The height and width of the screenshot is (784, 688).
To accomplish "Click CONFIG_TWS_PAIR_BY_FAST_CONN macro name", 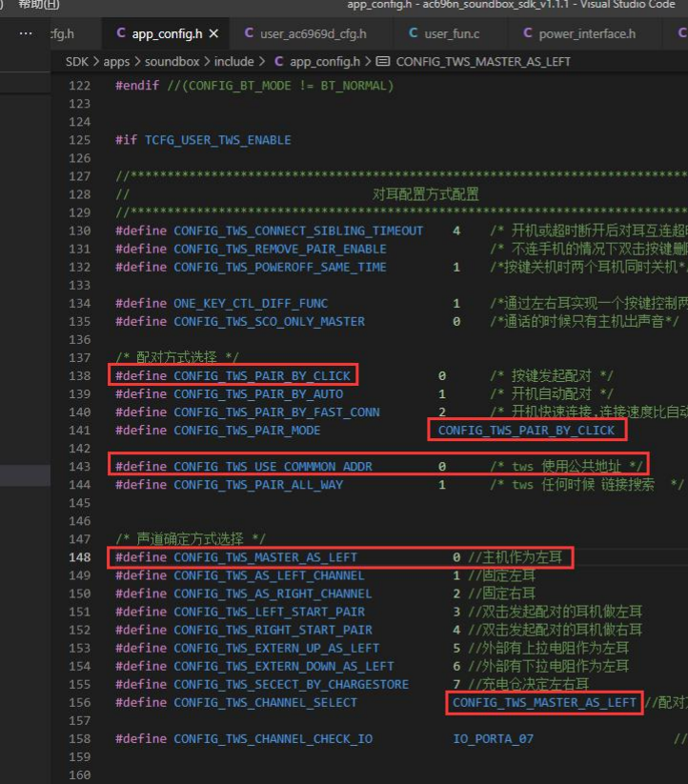I will coord(276,412).
